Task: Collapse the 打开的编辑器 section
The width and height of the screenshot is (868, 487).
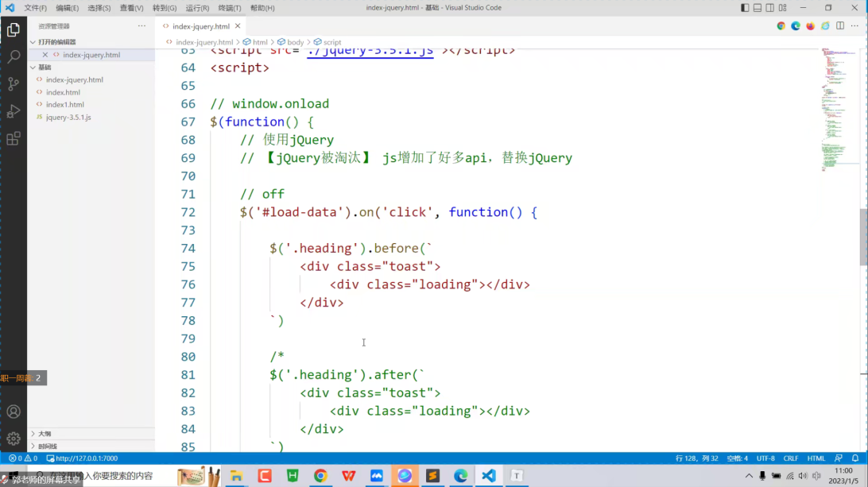Action: (x=91, y=42)
